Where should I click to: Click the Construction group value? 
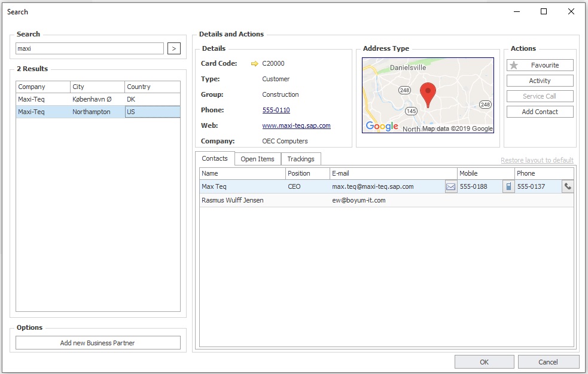pyautogui.click(x=281, y=95)
